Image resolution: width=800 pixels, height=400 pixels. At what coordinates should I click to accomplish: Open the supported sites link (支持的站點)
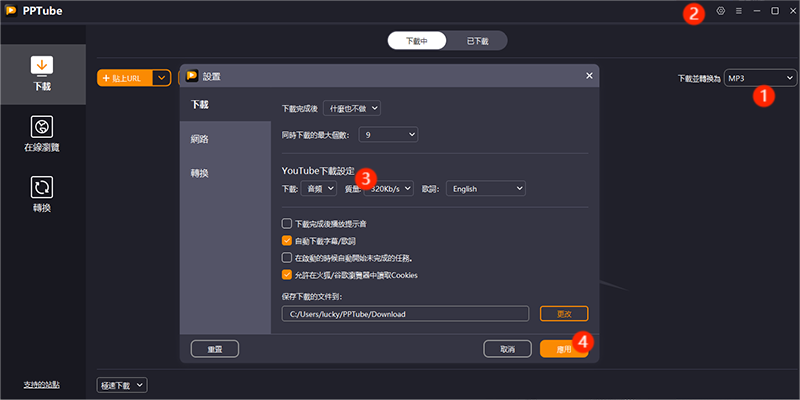tap(42, 384)
